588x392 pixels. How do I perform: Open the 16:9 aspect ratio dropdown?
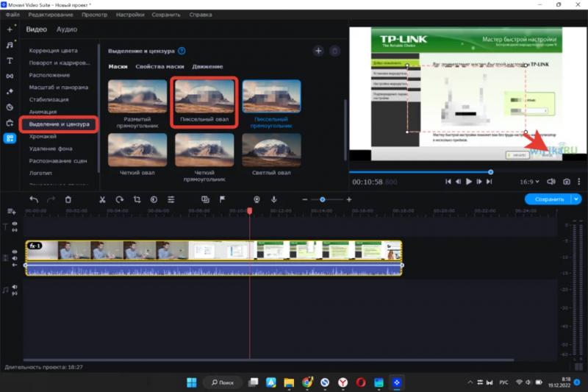pos(528,181)
